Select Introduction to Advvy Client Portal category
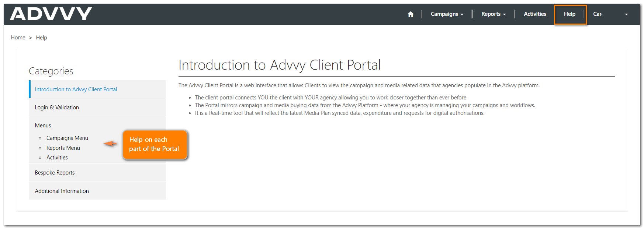This screenshot has height=229, width=644. pos(76,89)
